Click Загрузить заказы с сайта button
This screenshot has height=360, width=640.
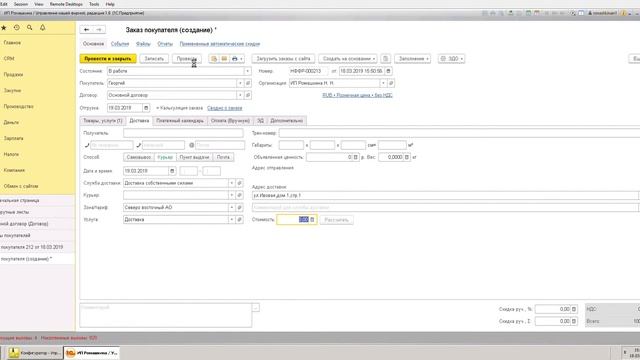(x=283, y=59)
